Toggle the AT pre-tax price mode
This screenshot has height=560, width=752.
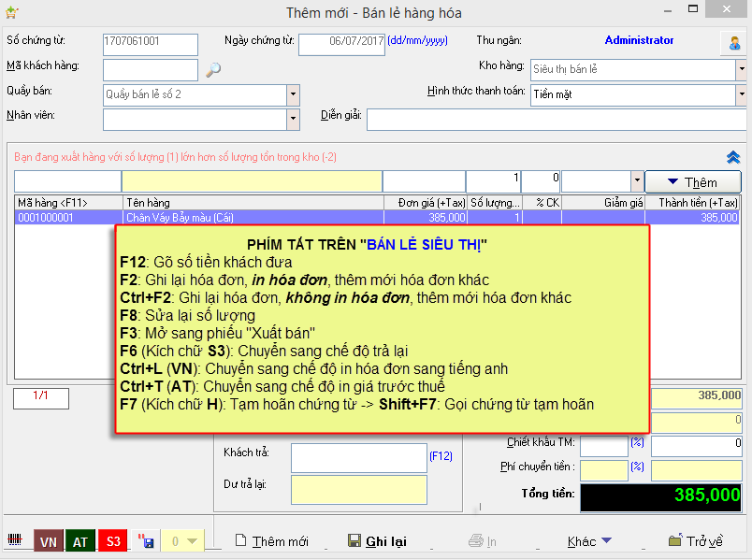click(x=80, y=541)
